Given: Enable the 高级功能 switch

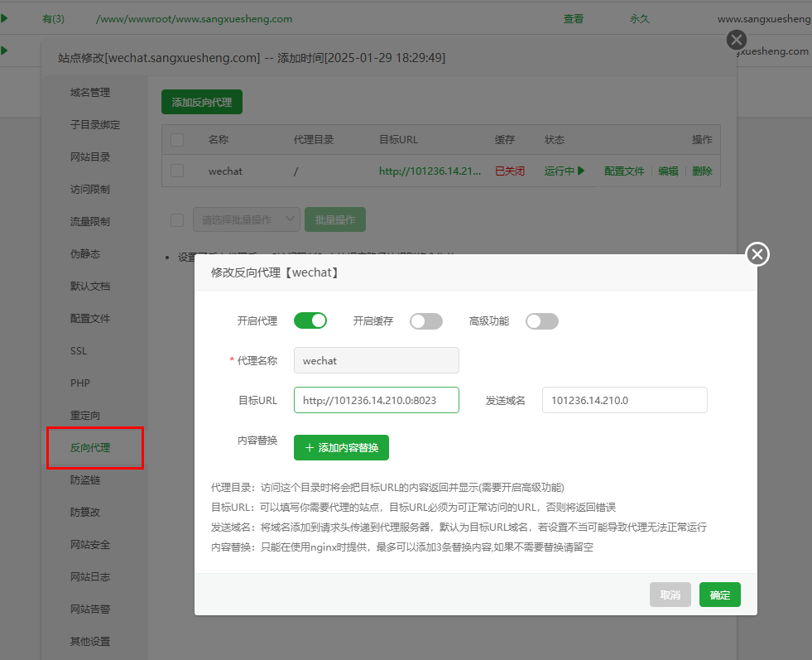Looking at the screenshot, I should pos(542,321).
